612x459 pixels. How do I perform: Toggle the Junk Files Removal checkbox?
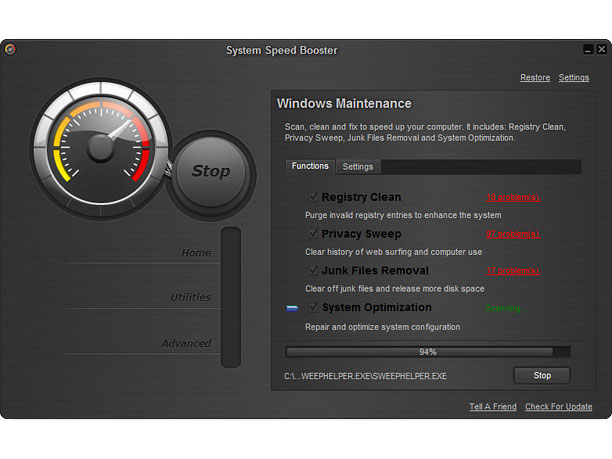(x=313, y=270)
